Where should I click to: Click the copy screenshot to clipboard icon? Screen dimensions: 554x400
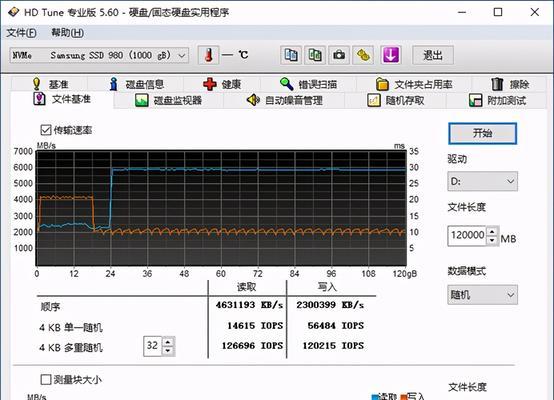(315, 55)
